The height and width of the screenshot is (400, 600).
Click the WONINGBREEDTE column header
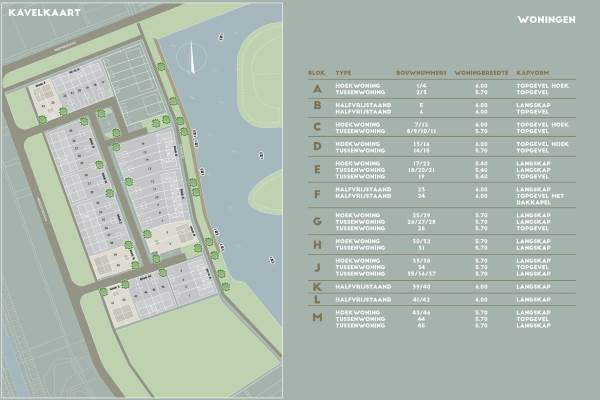(x=484, y=74)
